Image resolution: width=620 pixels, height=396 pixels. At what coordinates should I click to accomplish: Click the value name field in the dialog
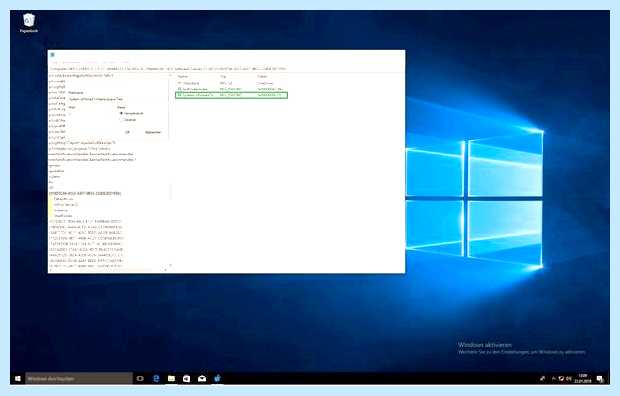tap(117, 99)
